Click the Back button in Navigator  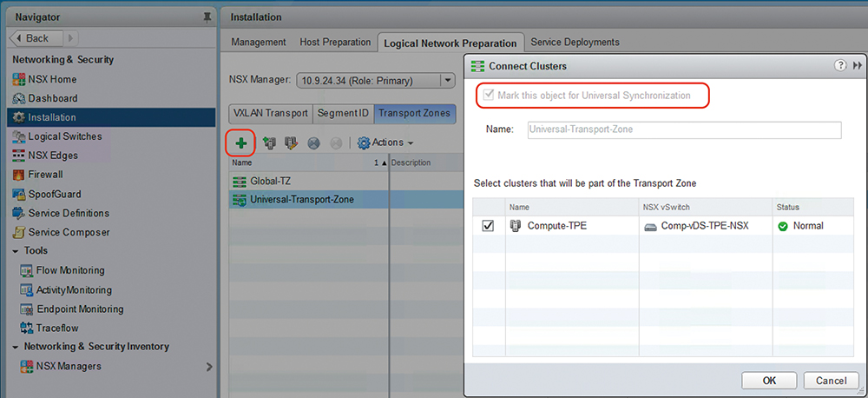point(36,38)
